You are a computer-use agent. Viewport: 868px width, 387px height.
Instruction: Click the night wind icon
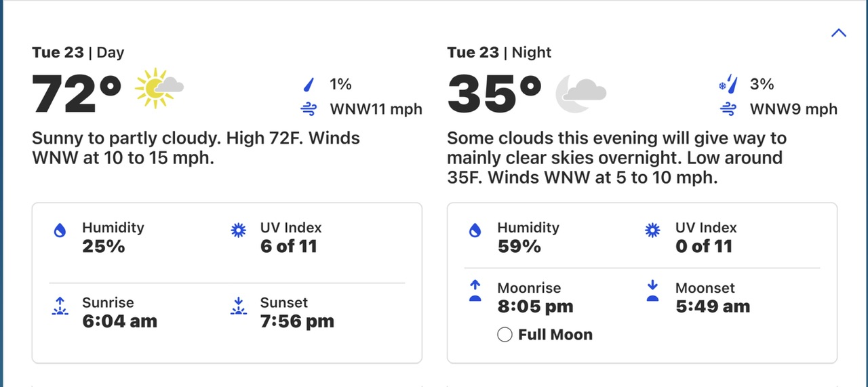[x=728, y=108]
